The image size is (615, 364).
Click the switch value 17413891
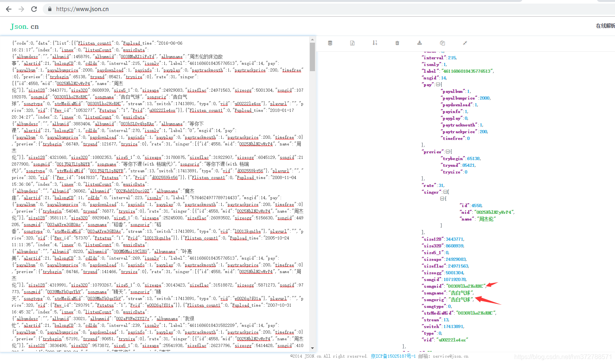coord(453,326)
